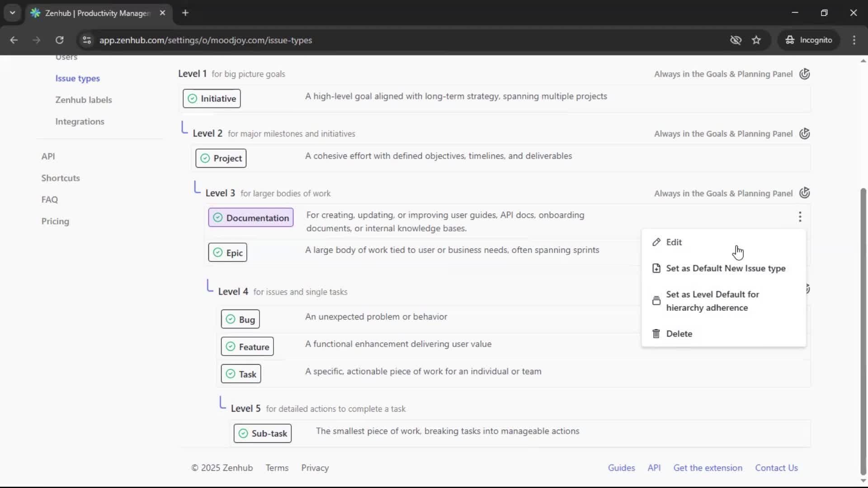The image size is (868, 488).
Task: Reload the Zenhub settings page
Action: pyautogui.click(x=59, y=40)
